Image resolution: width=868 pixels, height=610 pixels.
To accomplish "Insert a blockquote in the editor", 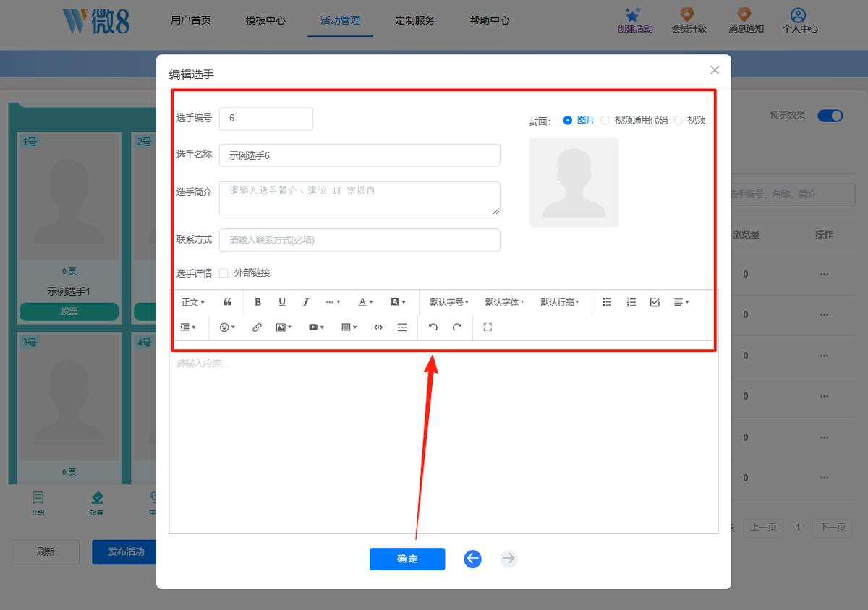I will 227,302.
